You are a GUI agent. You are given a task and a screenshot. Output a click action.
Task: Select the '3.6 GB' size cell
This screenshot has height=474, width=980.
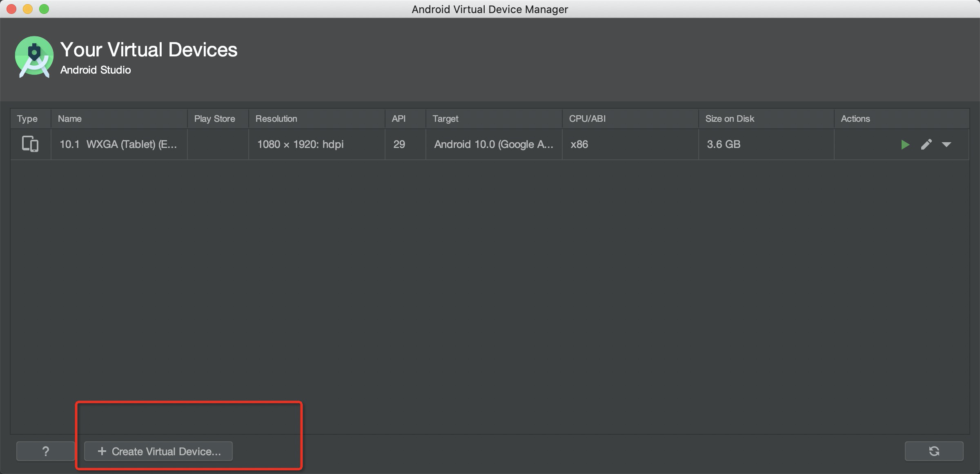pyautogui.click(x=766, y=144)
